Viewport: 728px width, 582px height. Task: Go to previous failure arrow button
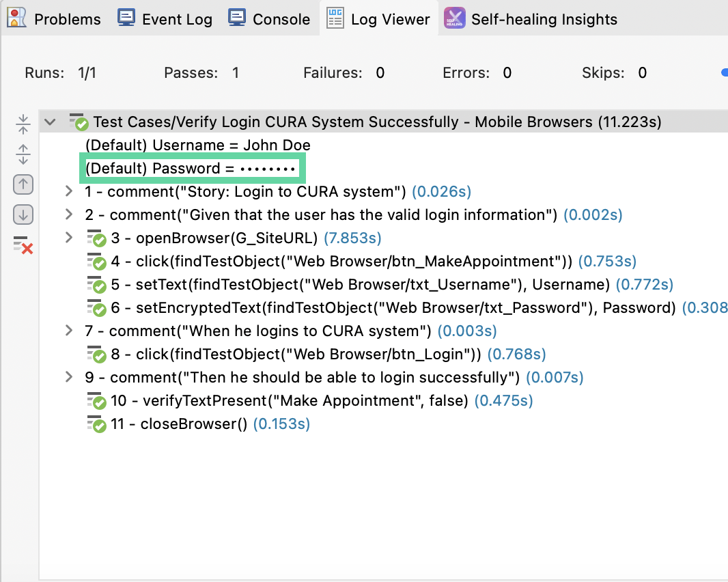pos(23,184)
